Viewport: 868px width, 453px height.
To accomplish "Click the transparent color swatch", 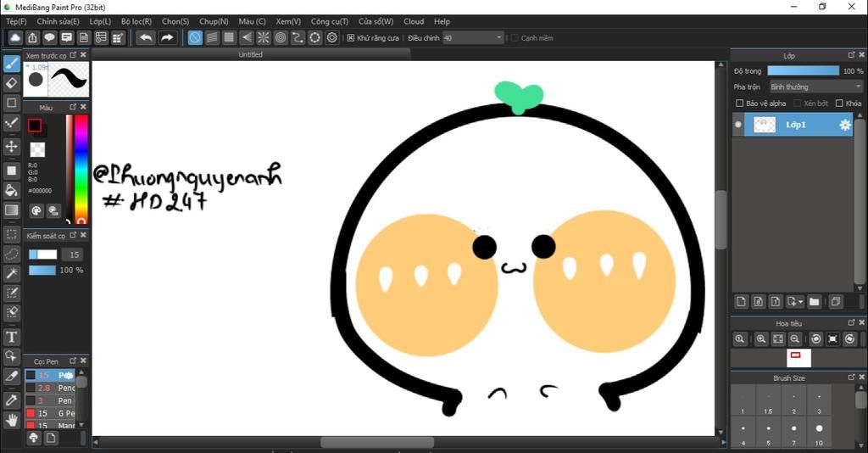I will [37, 149].
